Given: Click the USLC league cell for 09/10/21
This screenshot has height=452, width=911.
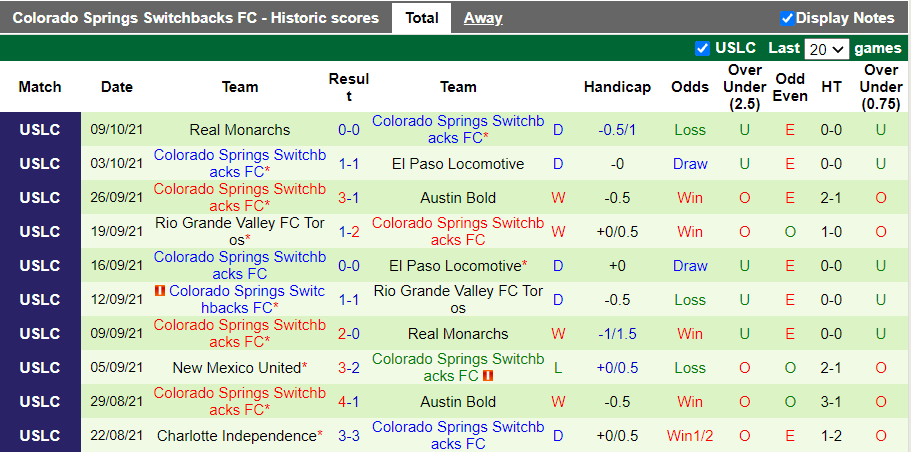Looking at the screenshot, I should tap(40, 130).
